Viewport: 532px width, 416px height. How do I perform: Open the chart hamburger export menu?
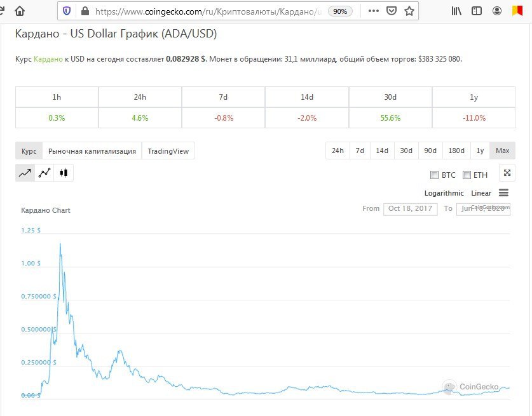point(503,193)
